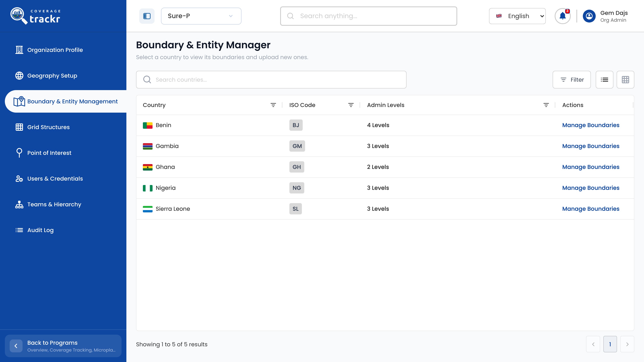Click the Search anything field
This screenshot has height=362, width=644.
click(368, 16)
